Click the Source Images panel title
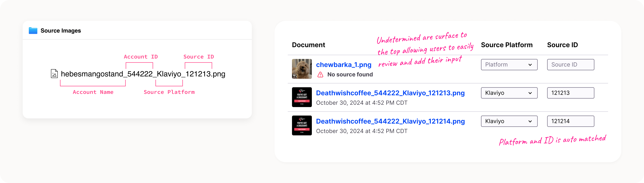Viewport: 644px width, 183px height. coord(61,31)
